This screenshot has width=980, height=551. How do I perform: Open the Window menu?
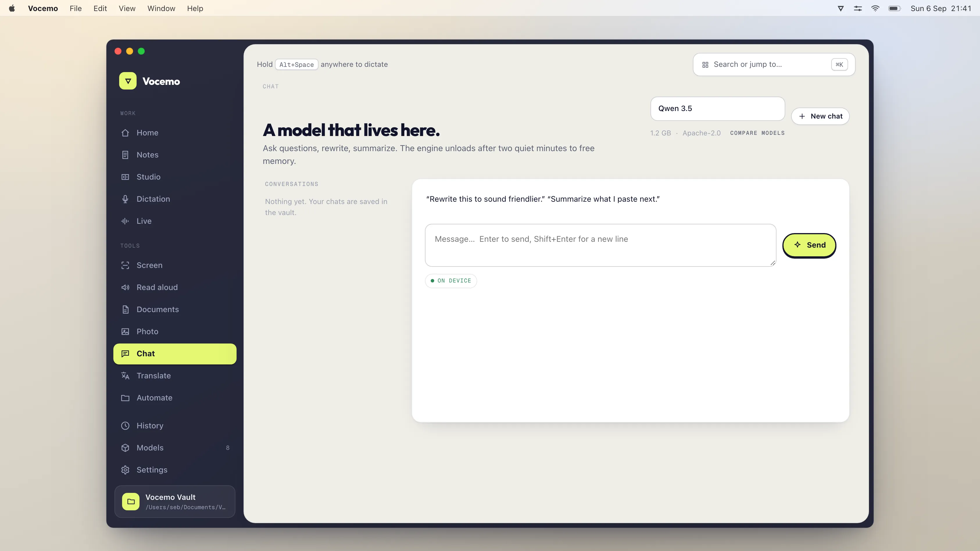coord(161,8)
